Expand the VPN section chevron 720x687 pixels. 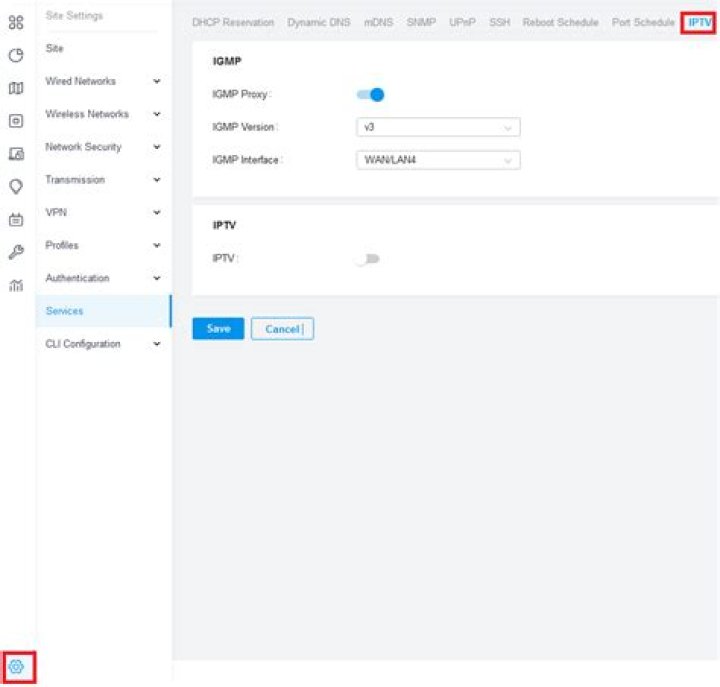coord(156,213)
